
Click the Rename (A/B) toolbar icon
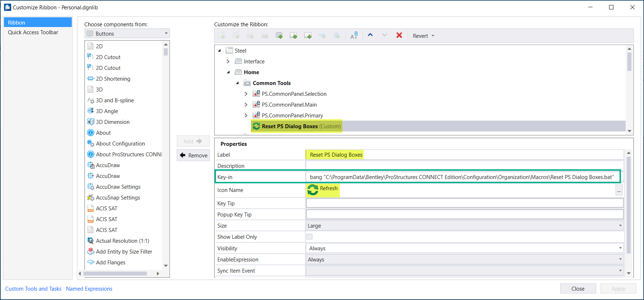point(354,35)
